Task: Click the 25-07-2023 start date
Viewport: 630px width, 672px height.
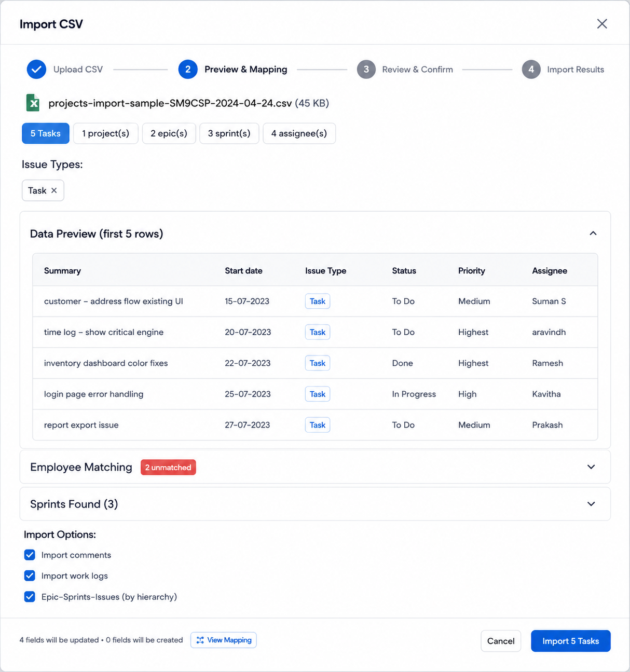Action: tap(248, 394)
